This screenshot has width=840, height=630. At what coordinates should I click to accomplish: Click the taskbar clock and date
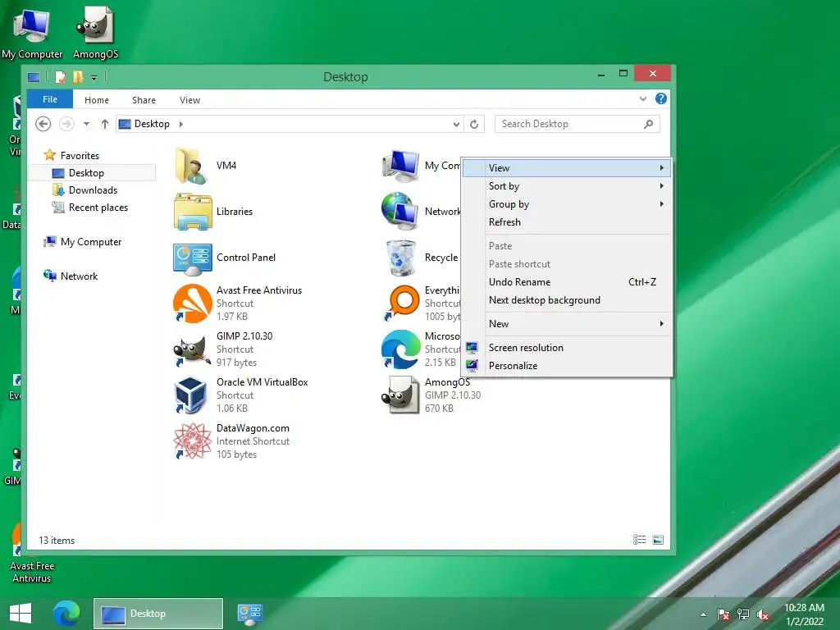point(804,614)
